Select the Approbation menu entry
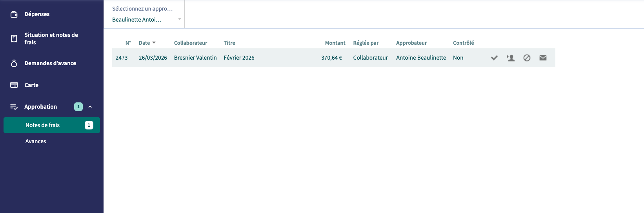 (41, 107)
